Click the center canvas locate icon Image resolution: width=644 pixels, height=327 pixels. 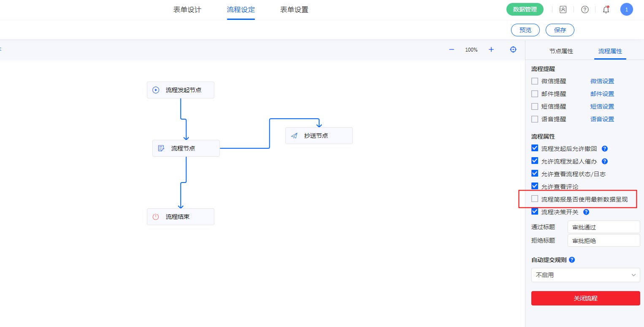pyautogui.click(x=513, y=50)
